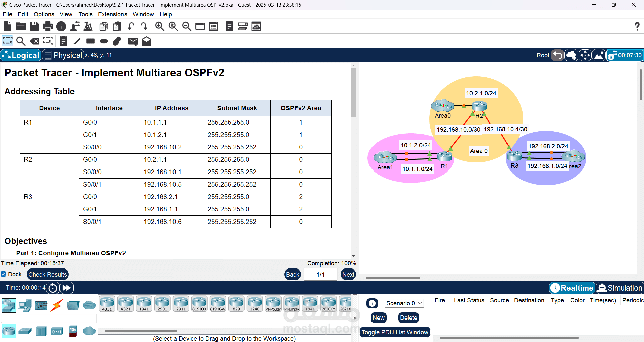Click the R1 router in the topology
Image resolution: width=644 pixels, height=342 pixels.
click(x=445, y=156)
